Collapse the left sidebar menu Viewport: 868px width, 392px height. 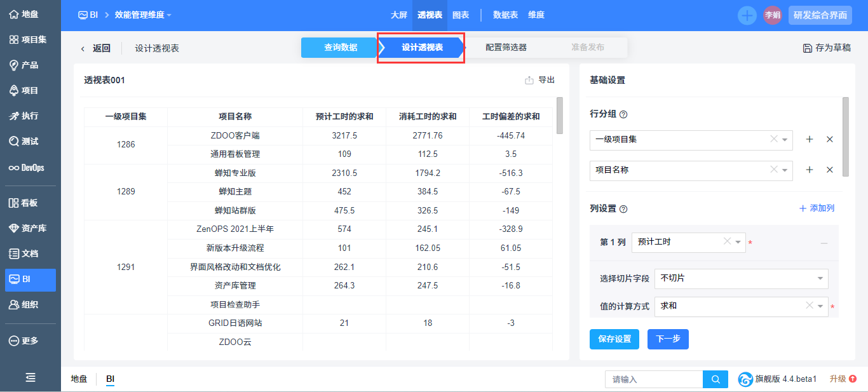[30, 377]
